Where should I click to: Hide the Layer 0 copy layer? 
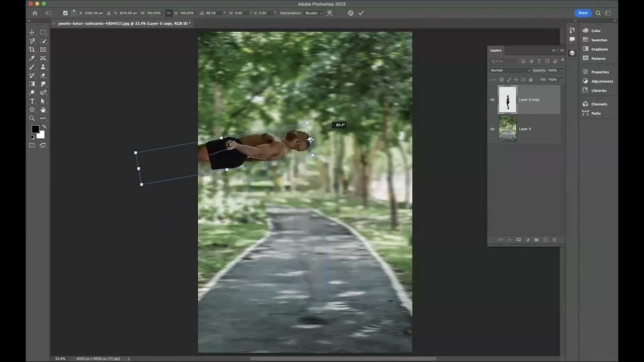tap(493, 100)
